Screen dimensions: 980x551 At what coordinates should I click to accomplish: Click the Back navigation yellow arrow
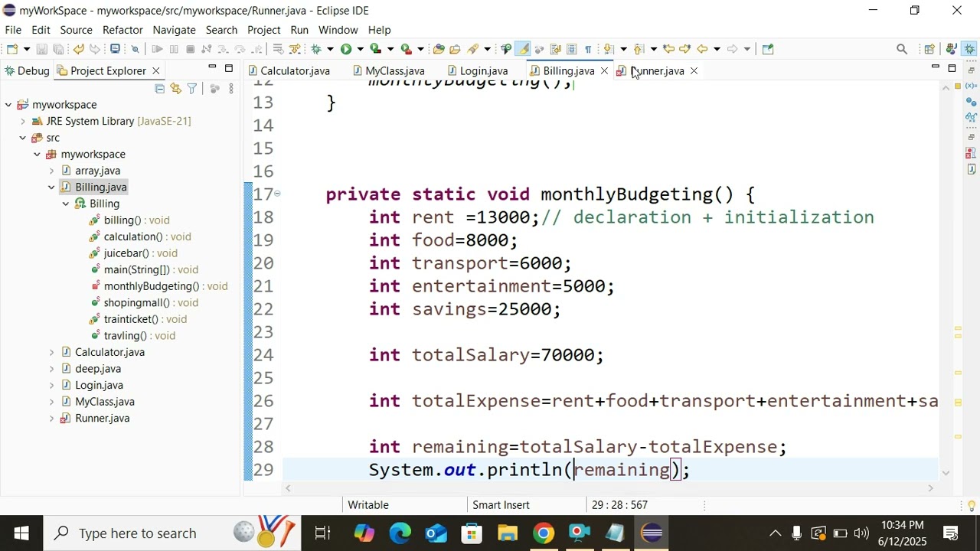click(702, 49)
